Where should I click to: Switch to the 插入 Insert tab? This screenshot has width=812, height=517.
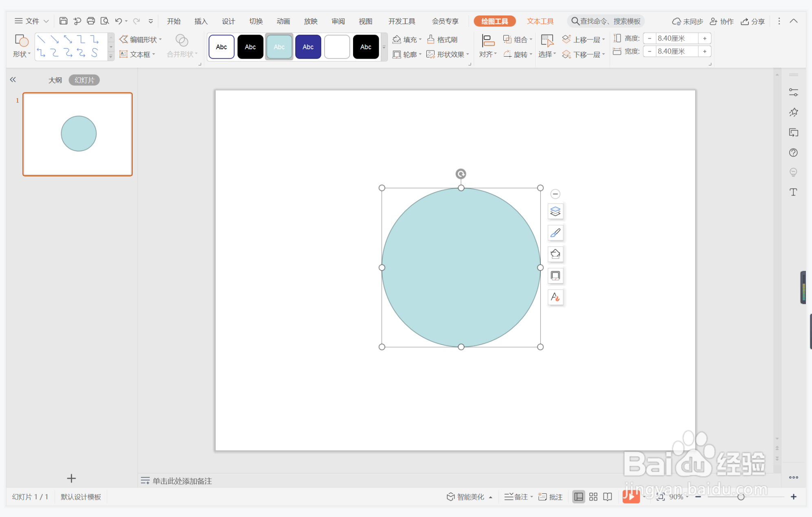[x=201, y=21]
